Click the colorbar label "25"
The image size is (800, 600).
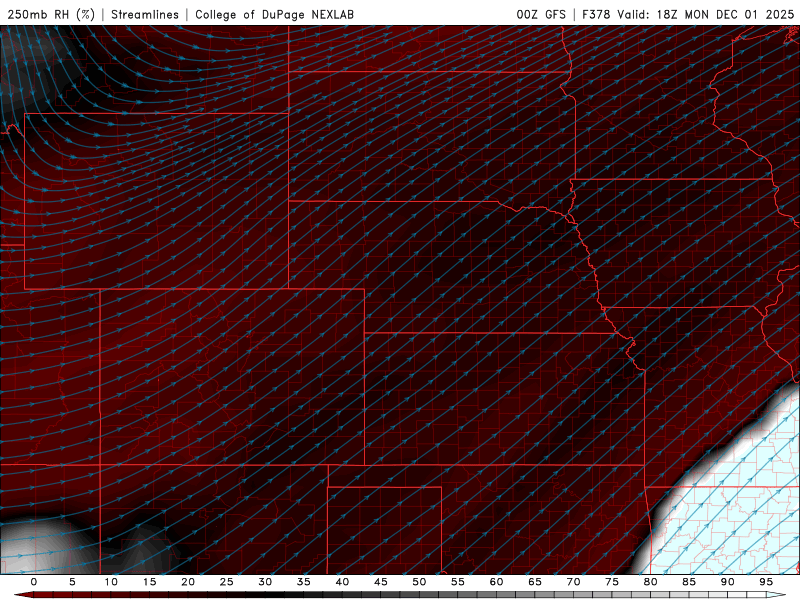coord(227,582)
